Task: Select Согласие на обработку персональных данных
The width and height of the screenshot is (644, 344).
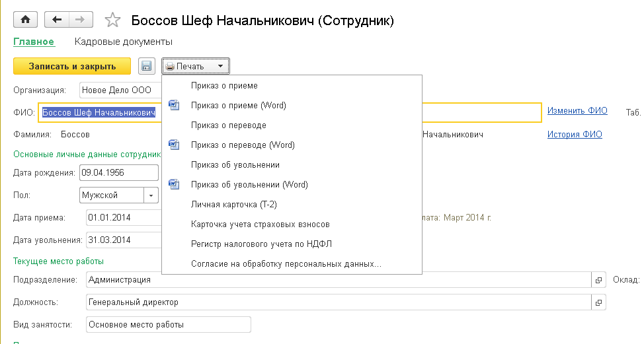Action: click(x=286, y=264)
